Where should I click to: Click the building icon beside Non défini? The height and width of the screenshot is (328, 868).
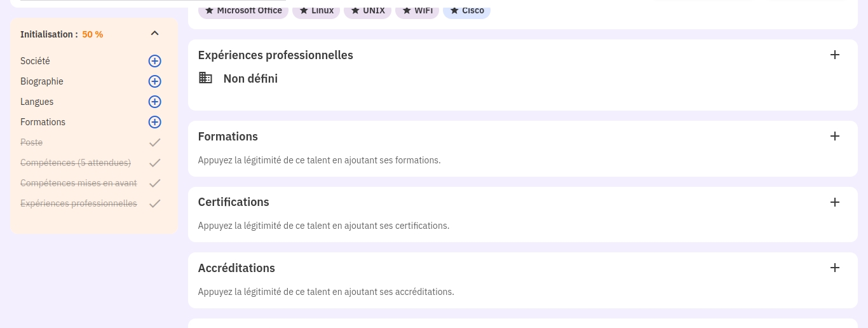pos(205,78)
